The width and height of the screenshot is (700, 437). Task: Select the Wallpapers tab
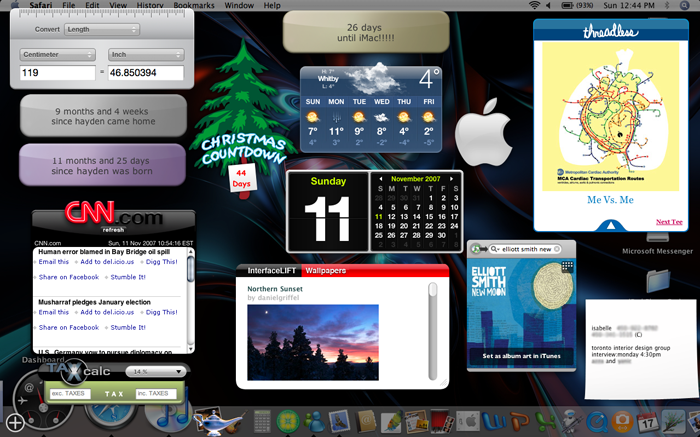pos(325,271)
